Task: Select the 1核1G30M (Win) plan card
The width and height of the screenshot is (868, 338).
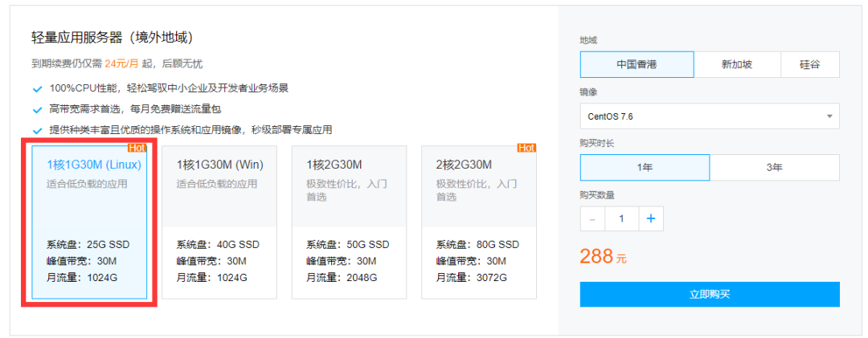Action: click(219, 222)
